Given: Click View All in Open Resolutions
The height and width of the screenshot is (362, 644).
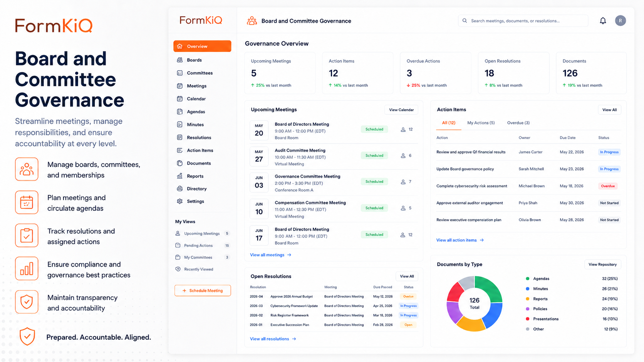Looking at the screenshot, I should tap(407, 276).
